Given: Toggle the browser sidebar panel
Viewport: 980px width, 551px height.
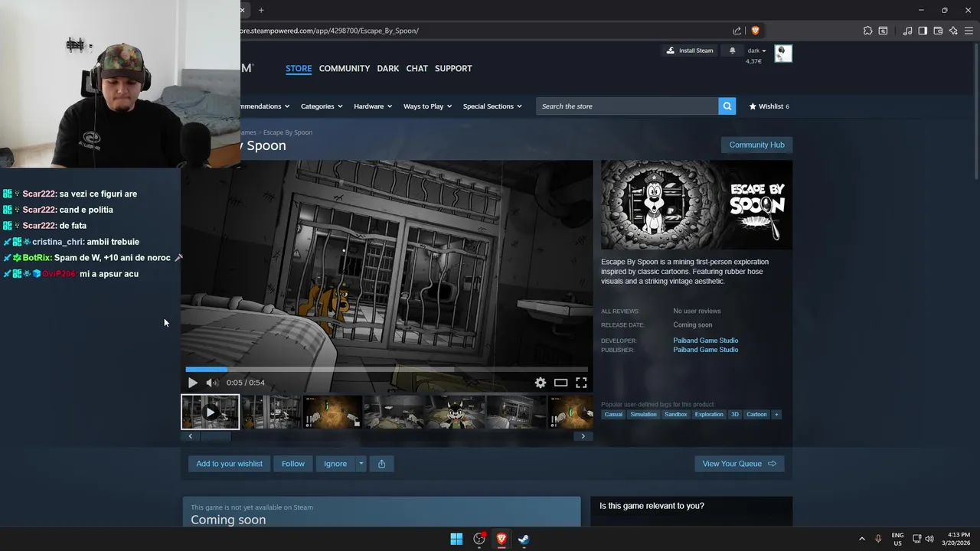Looking at the screenshot, I should pos(923,31).
